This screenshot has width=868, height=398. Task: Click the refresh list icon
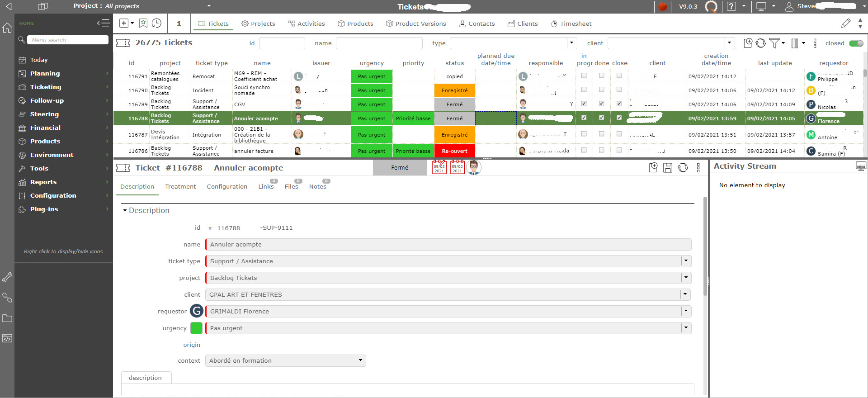click(x=761, y=43)
